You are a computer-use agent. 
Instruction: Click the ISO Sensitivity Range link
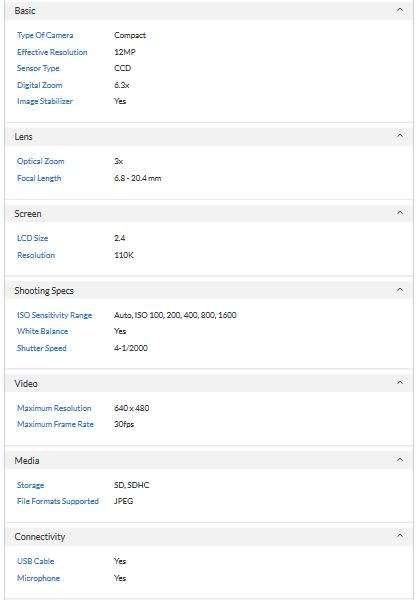(x=54, y=315)
